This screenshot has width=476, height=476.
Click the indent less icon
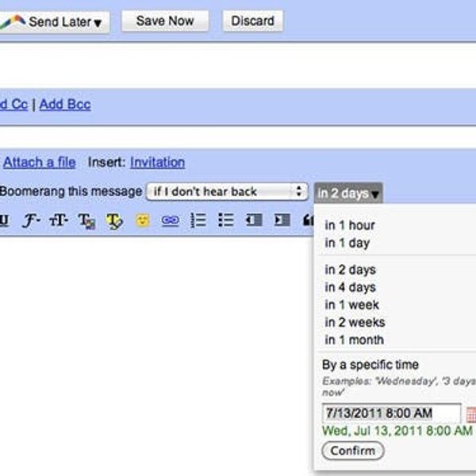tap(254, 221)
